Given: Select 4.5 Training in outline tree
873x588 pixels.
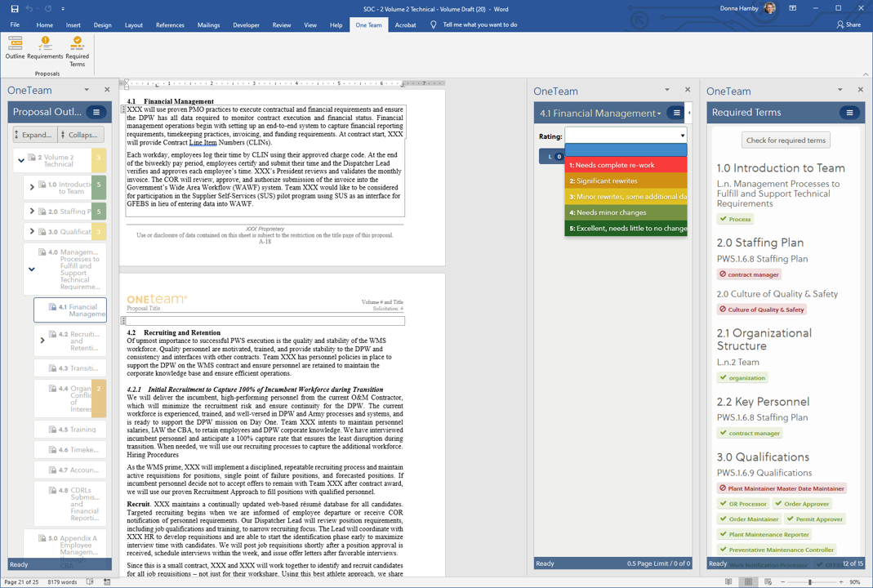Looking at the screenshot, I should click(82, 430).
